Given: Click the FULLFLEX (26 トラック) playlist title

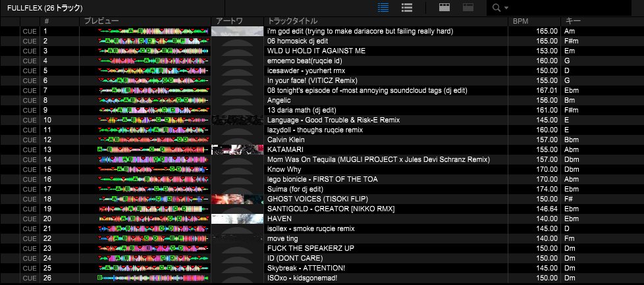Looking at the screenshot, I should pyautogui.click(x=45, y=8).
